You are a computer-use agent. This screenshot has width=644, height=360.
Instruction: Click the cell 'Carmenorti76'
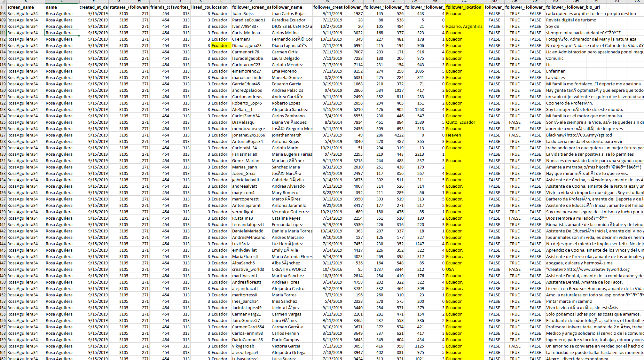click(251, 52)
